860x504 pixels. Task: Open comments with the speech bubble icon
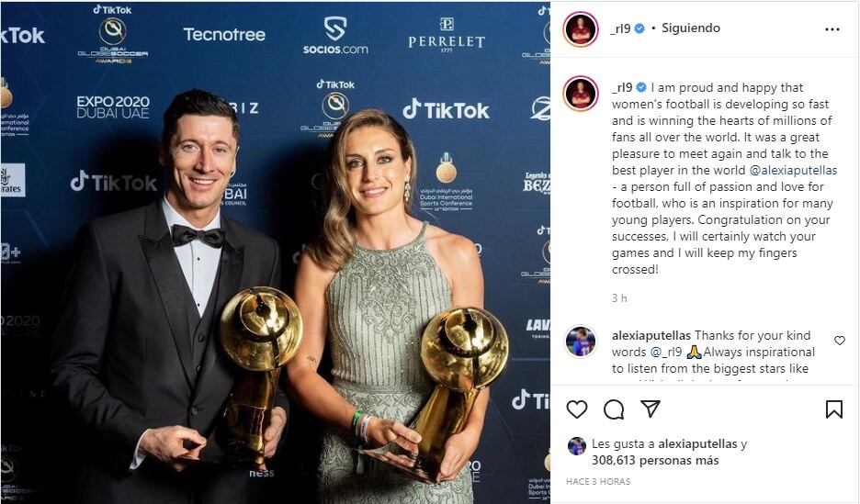pos(614,409)
